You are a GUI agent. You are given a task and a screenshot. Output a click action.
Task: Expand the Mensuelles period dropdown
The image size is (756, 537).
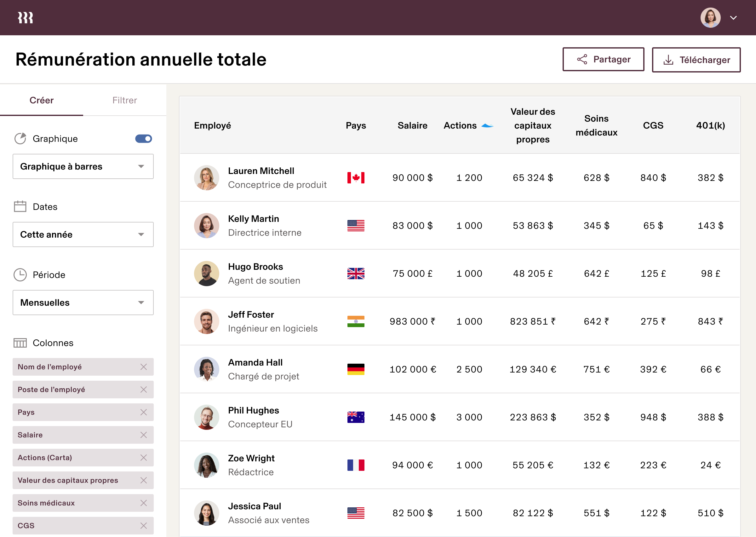tap(83, 303)
